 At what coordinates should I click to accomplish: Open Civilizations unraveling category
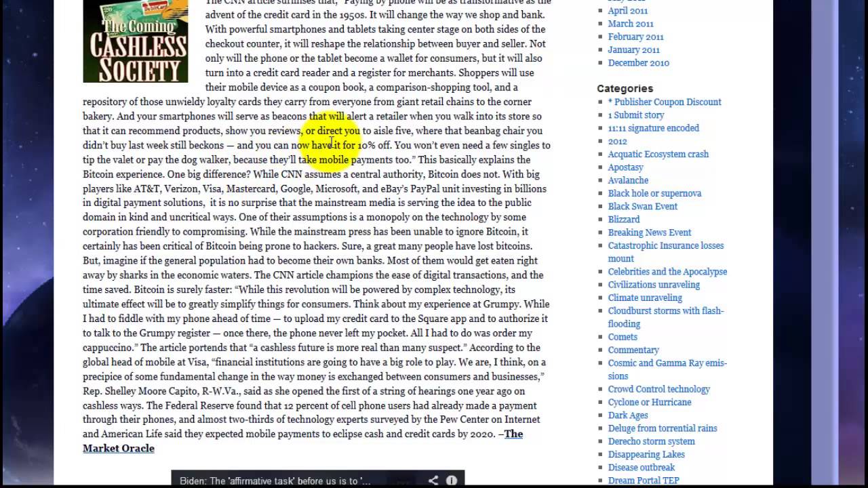(x=654, y=285)
